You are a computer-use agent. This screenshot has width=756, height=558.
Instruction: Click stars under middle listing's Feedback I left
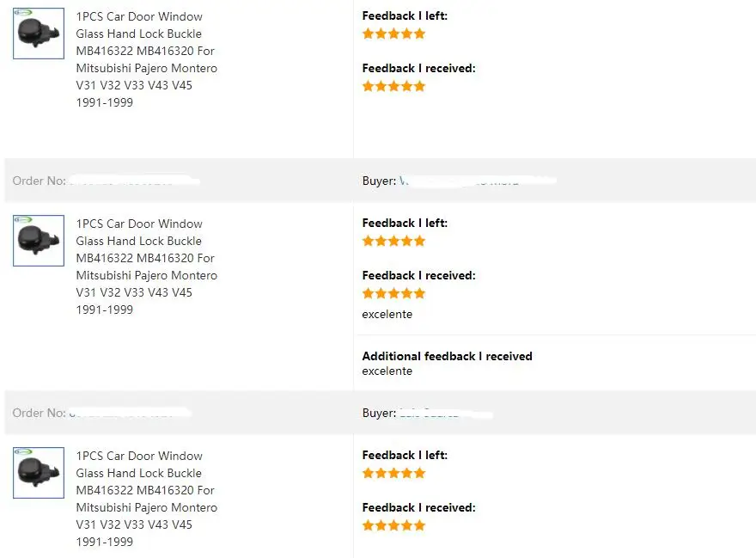point(394,241)
